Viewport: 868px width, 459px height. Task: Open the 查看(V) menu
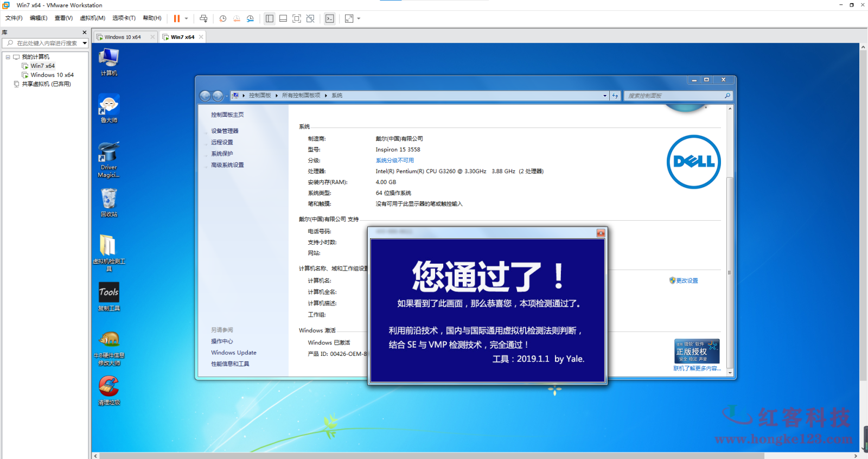coord(63,18)
